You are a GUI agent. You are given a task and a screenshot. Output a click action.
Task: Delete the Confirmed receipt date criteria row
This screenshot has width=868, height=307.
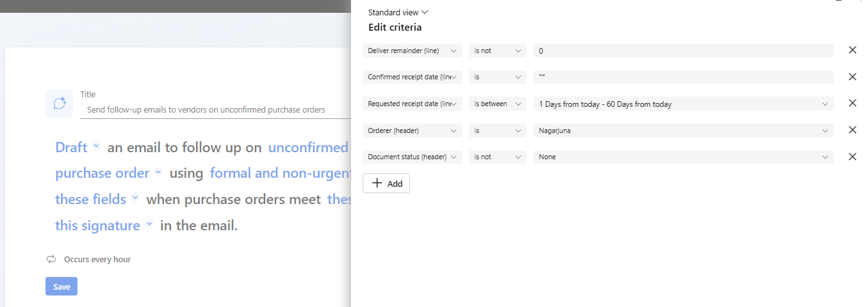(852, 77)
